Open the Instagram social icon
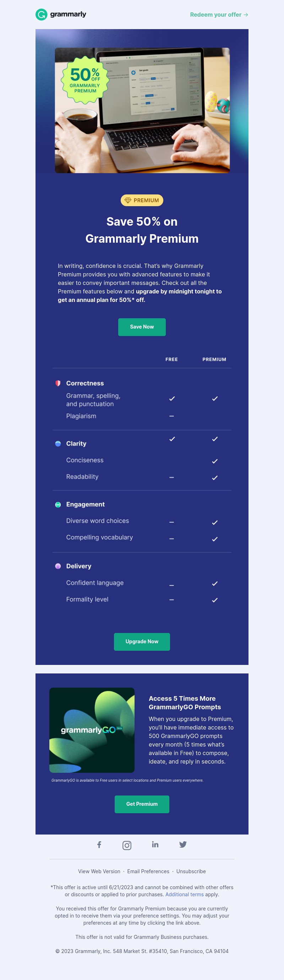This screenshot has height=980, width=284. tap(127, 845)
